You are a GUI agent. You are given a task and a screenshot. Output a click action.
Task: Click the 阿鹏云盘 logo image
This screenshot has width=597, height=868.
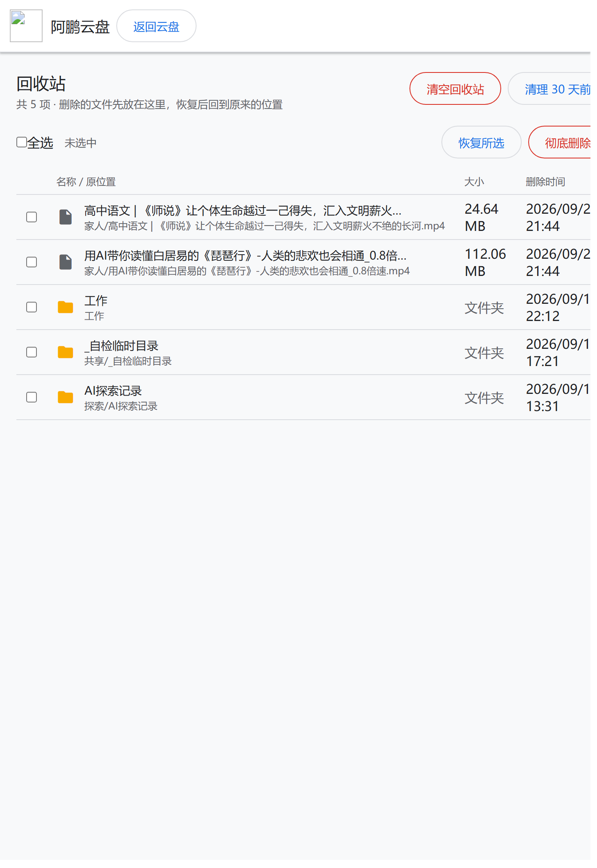point(26,26)
